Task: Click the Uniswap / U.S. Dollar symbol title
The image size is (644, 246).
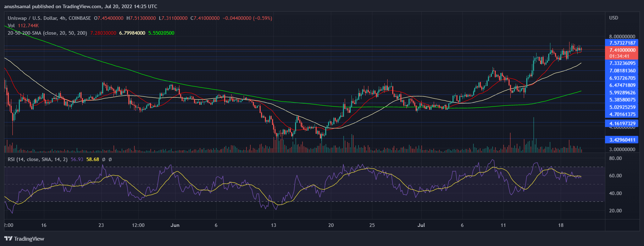Action: click(x=49, y=18)
